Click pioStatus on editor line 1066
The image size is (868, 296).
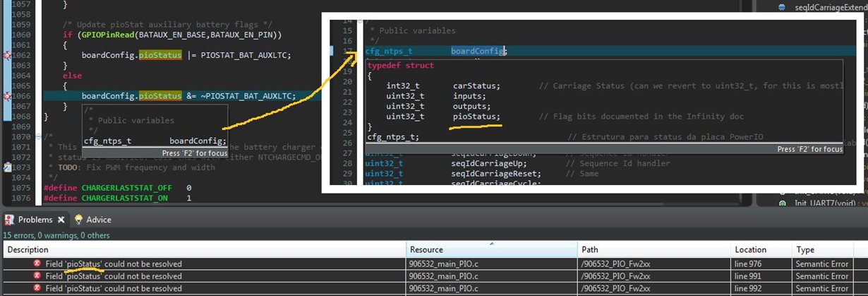(160, 95)
